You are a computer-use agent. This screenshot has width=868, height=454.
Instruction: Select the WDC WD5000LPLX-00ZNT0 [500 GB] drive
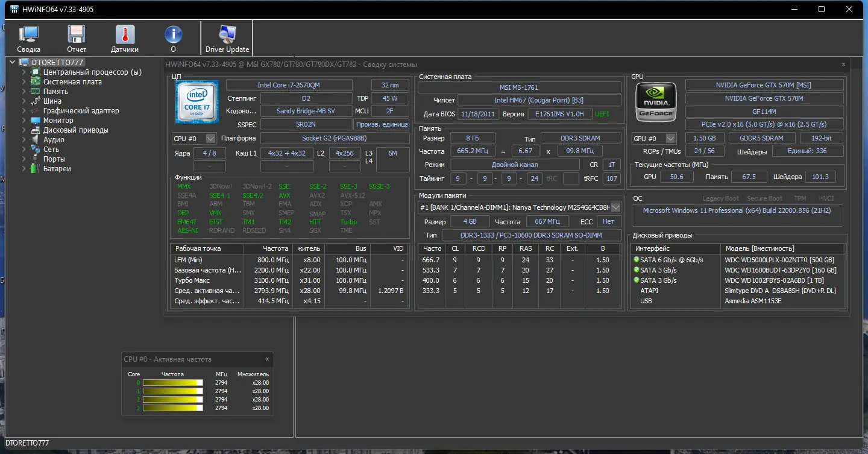pos(738,260)
